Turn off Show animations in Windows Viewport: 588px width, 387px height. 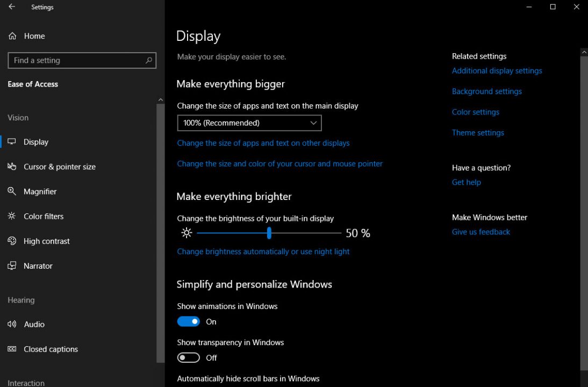pos(188,321)
